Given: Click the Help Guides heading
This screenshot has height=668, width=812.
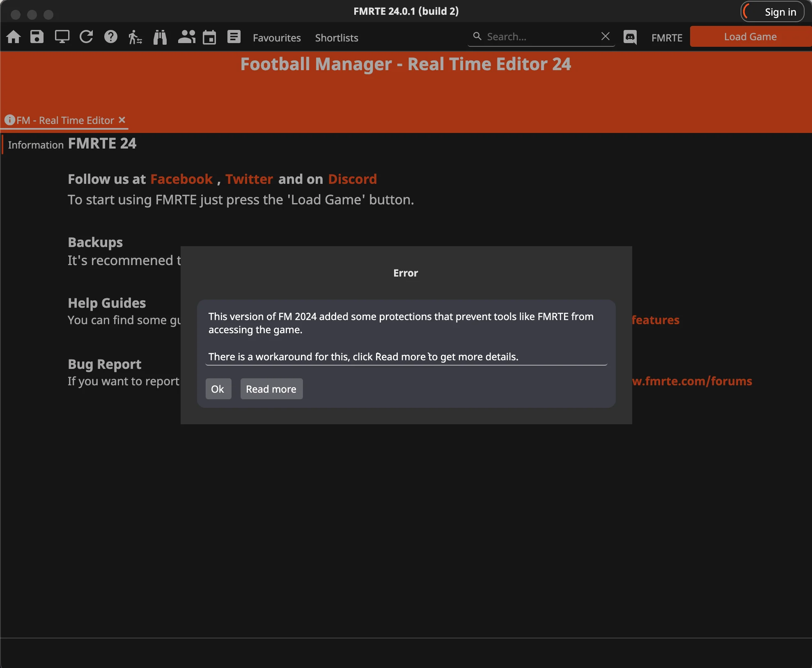Looking at the screenshot, I should [x=107, y=303].
